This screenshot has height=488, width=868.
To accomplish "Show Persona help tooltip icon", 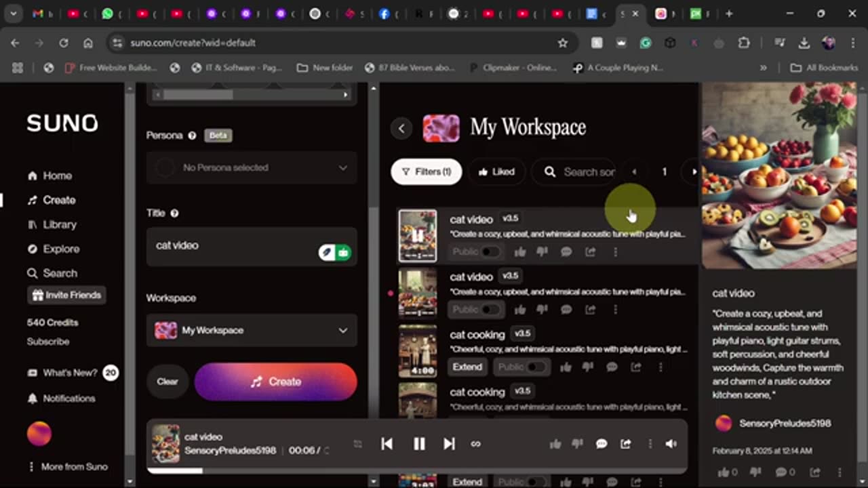I will tap(192, 136).
